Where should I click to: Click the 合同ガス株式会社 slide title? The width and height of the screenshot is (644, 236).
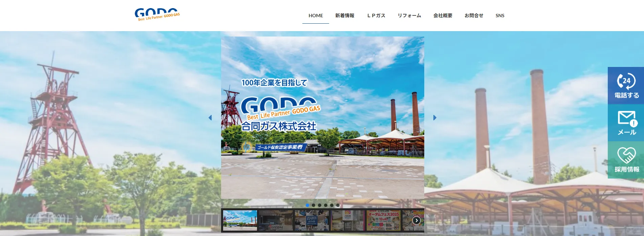coord(279,126)
